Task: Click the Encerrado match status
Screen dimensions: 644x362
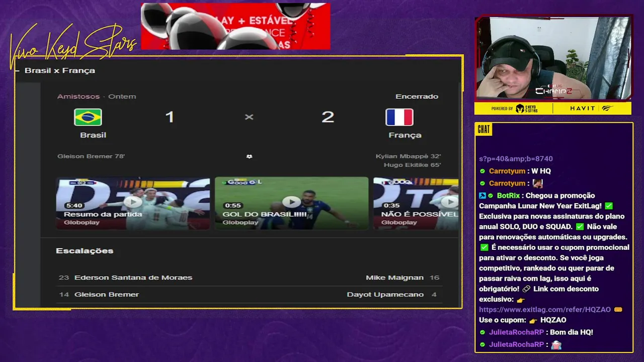Action: pos(417,96)
